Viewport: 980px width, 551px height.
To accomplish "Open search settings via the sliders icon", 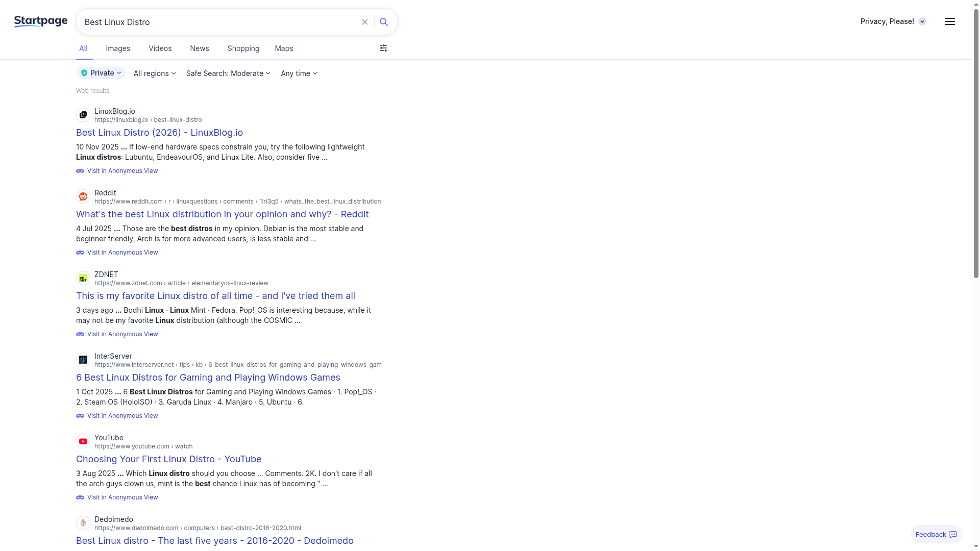I will pos(383,48).
